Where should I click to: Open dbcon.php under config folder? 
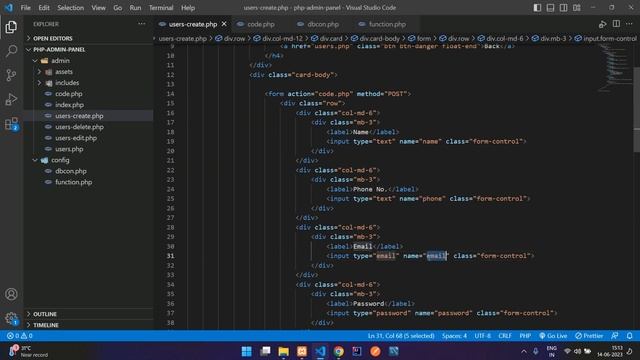[x=89, y=171]
